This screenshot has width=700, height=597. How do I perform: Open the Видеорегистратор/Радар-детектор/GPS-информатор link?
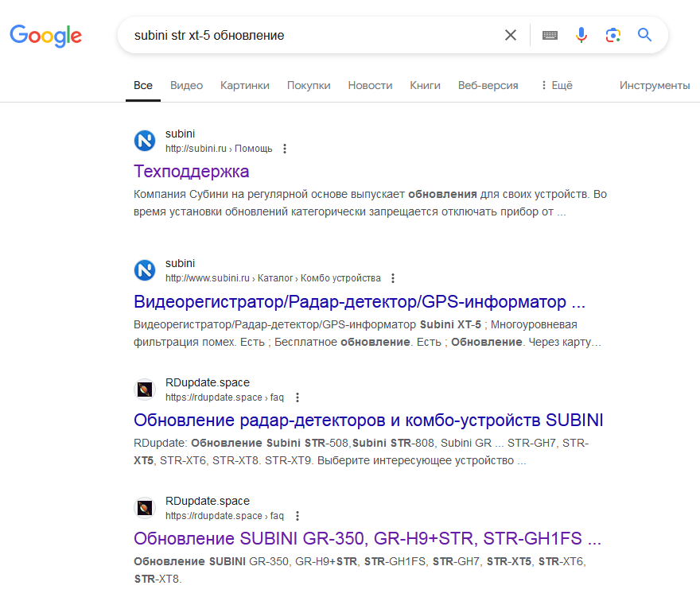click(360, 301)
